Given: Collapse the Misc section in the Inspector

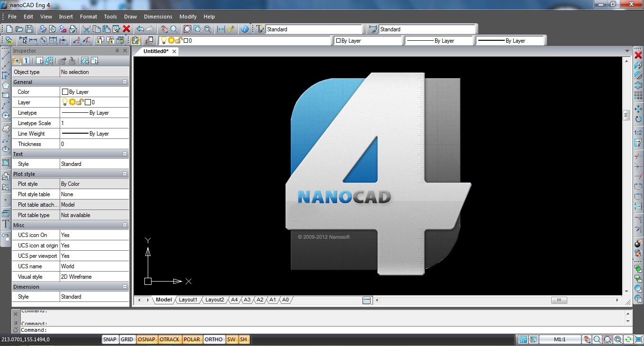Looking at the screenshot, I should click(x=125, y=225).
